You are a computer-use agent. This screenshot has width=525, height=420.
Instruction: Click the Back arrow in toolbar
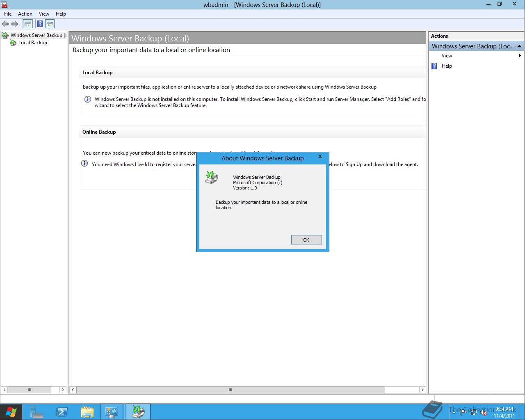pos(5,24)
